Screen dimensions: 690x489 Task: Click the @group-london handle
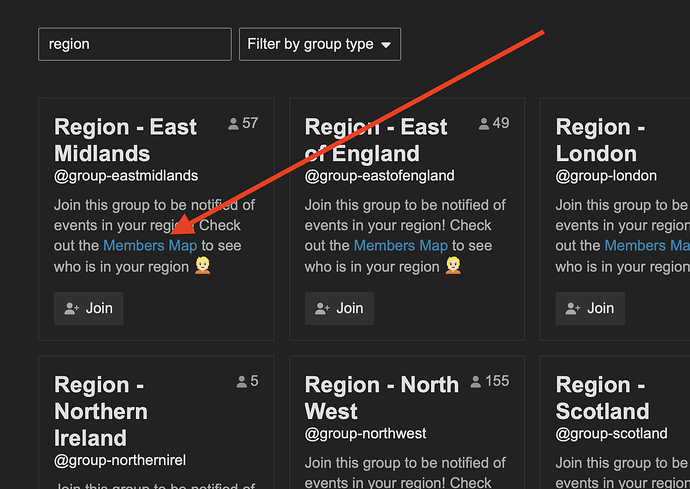[606, 176]
